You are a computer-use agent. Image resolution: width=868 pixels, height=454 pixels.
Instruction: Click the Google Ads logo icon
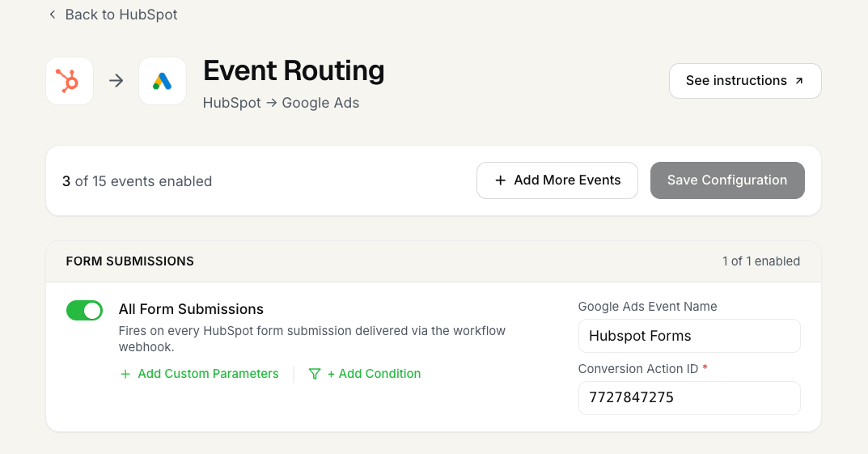163,81
